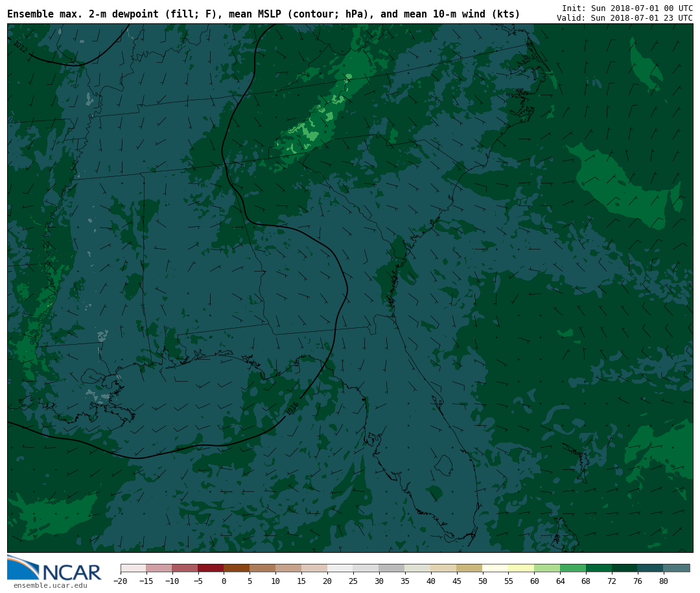Pick the khaki swatch between 45 and 50

(x=469, y=568)
